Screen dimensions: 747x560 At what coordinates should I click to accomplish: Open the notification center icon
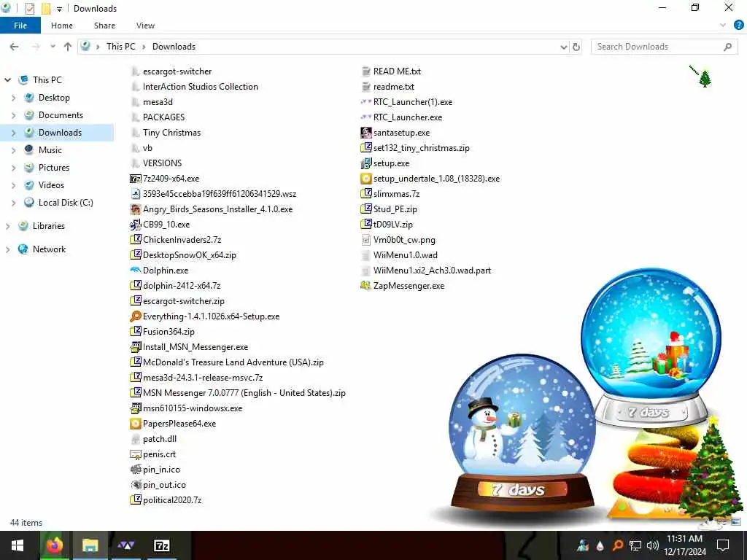tap(723, 545)
